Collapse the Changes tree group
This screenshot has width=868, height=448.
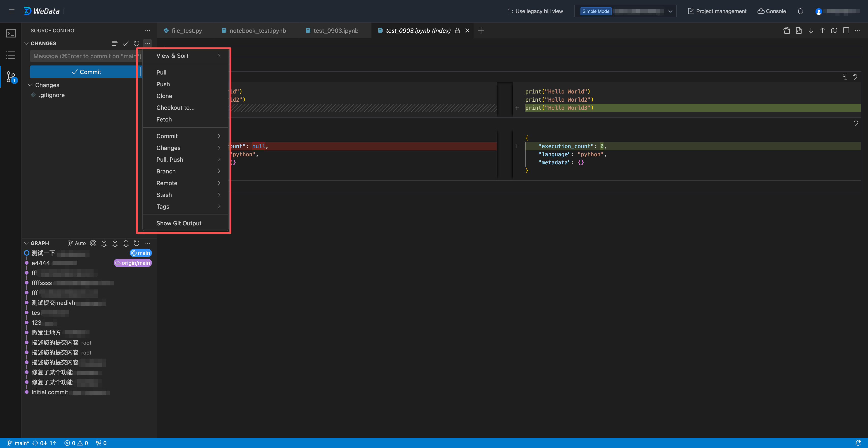pos(30,85)
